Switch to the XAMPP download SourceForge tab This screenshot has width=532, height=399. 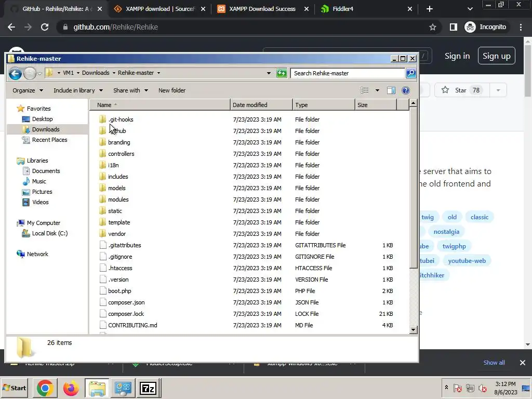click(x=159, y=9)
